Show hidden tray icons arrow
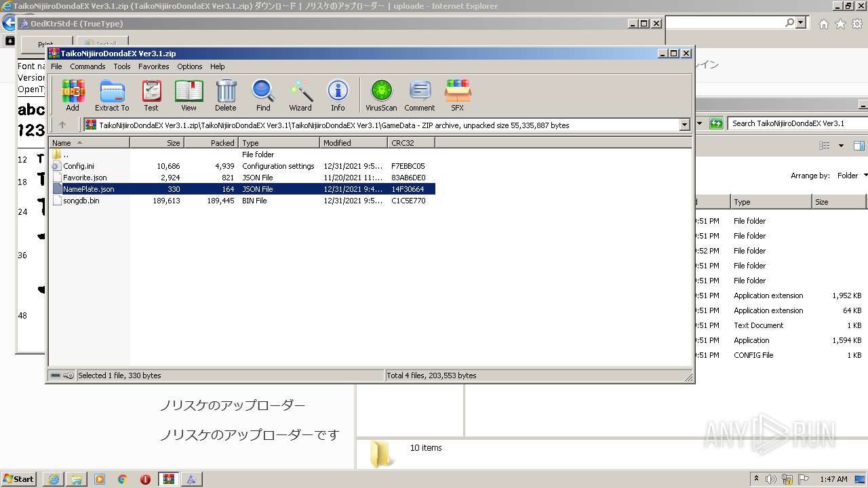Image resolution: width=868 pixels, height=488 pixels. (x=756, y=479)
